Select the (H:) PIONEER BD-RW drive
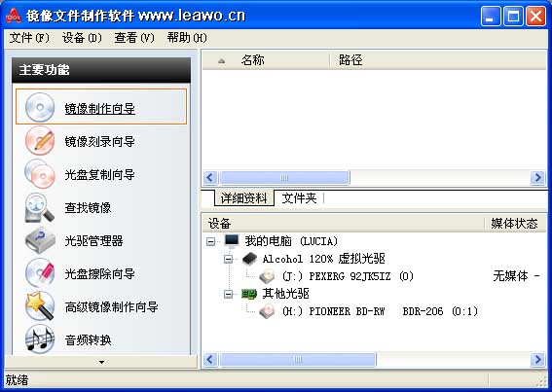 pos(380,311)
